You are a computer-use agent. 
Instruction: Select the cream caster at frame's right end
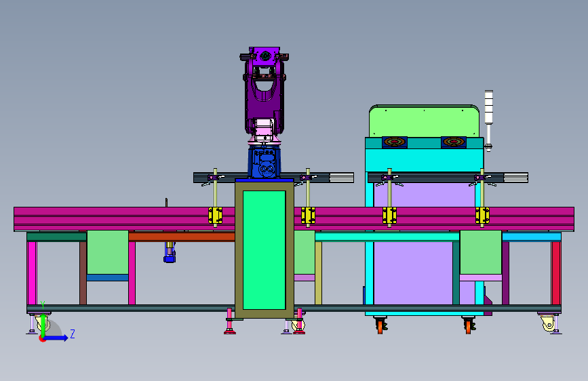click(548, 323)
